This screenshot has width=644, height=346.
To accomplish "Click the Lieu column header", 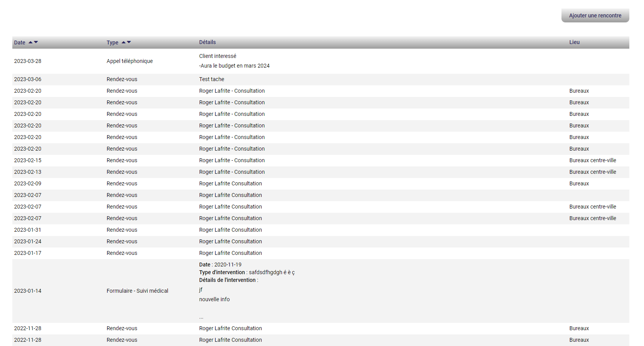I will click(574, 42).
